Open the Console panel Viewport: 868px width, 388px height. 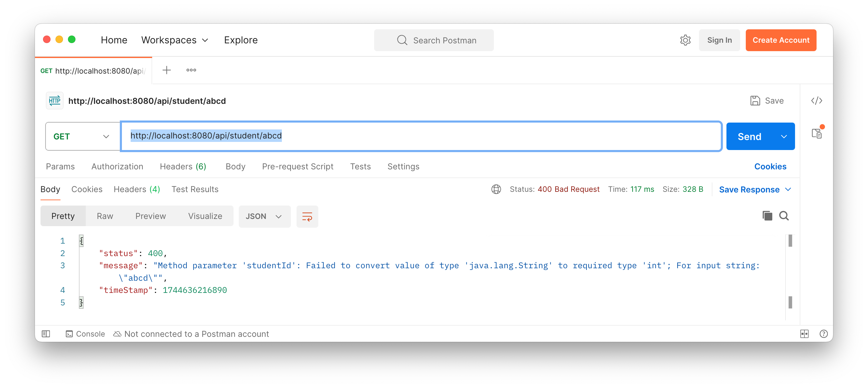pos(86,334)
